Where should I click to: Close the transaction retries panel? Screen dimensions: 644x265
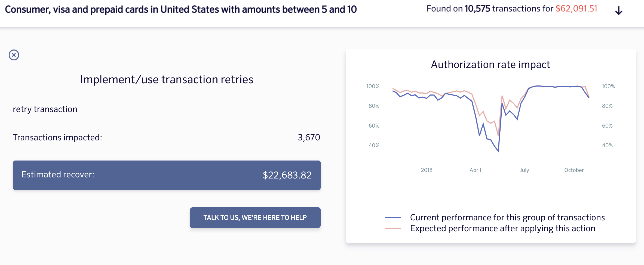pyautogui.click(x=14, y=55)
